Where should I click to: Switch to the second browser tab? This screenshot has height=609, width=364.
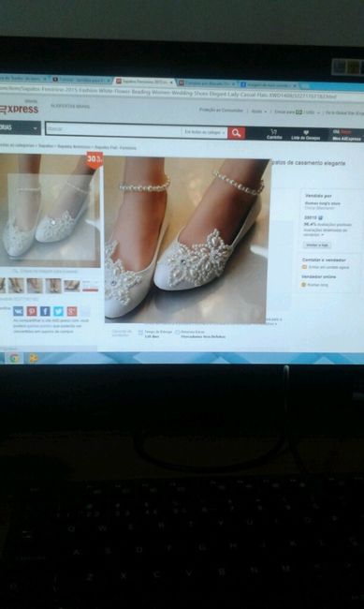[81, 80]
